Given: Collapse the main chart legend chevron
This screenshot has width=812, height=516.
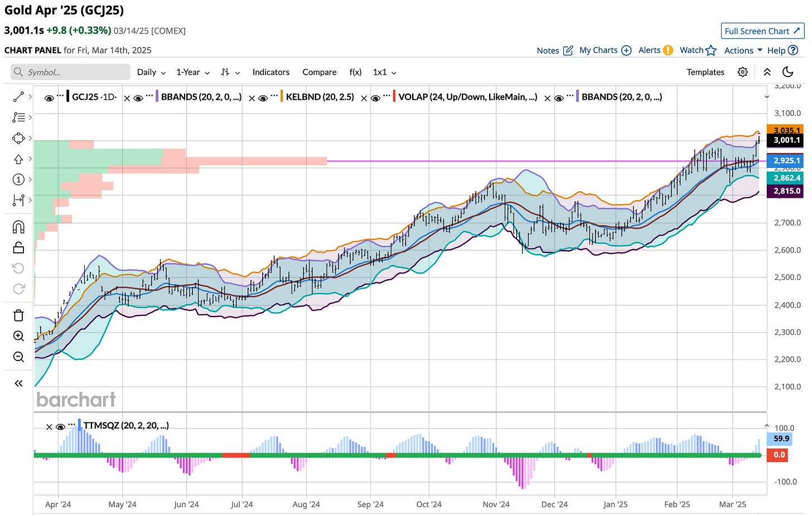Looking at the screenshot, I should click(767, 97).
